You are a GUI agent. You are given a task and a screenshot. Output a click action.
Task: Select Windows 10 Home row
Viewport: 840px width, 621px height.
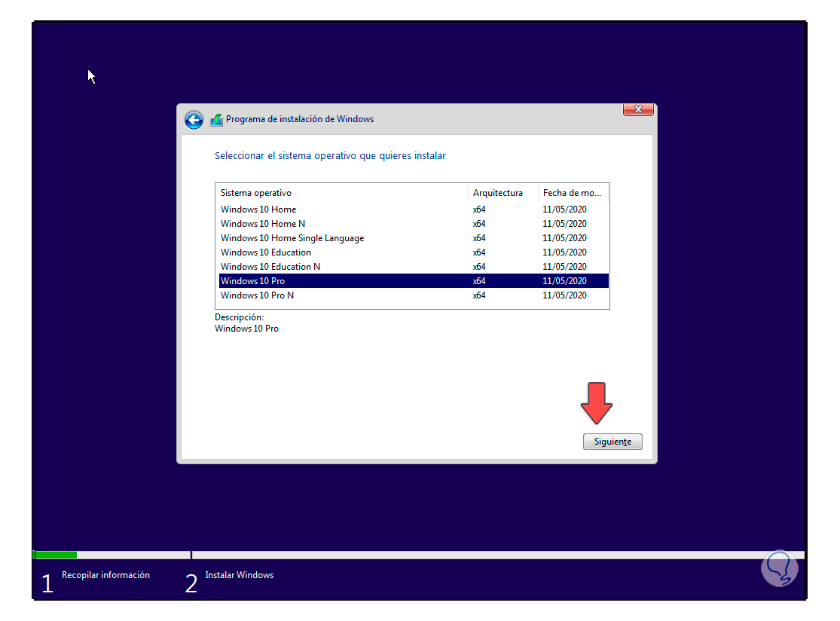(x=414, y=210)
